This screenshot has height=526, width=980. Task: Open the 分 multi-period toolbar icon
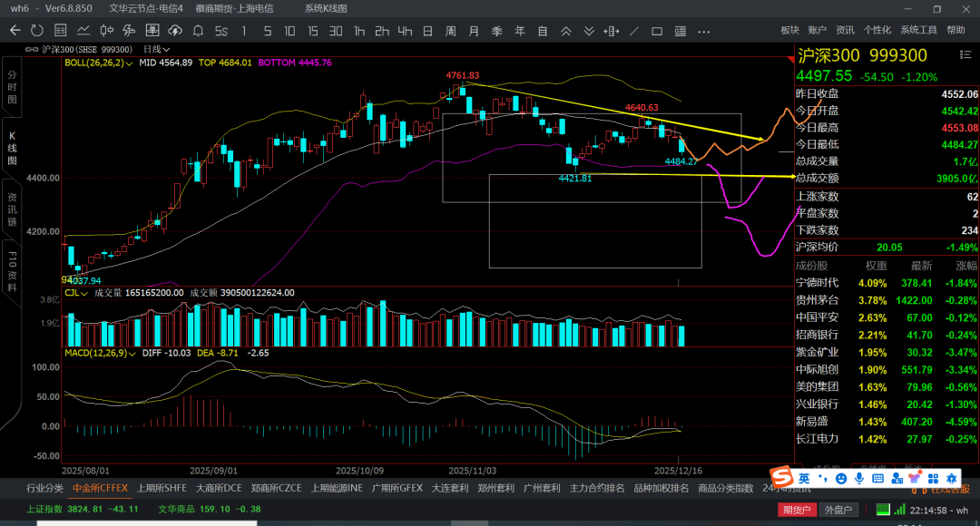coord(130,31)
